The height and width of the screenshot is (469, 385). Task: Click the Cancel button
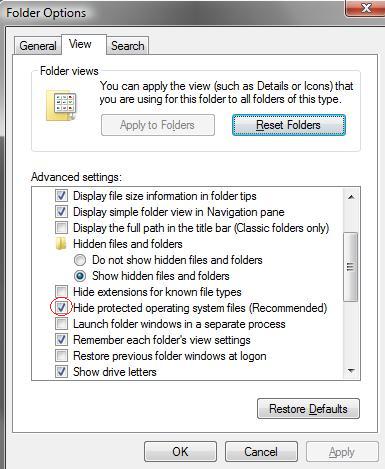261,452
